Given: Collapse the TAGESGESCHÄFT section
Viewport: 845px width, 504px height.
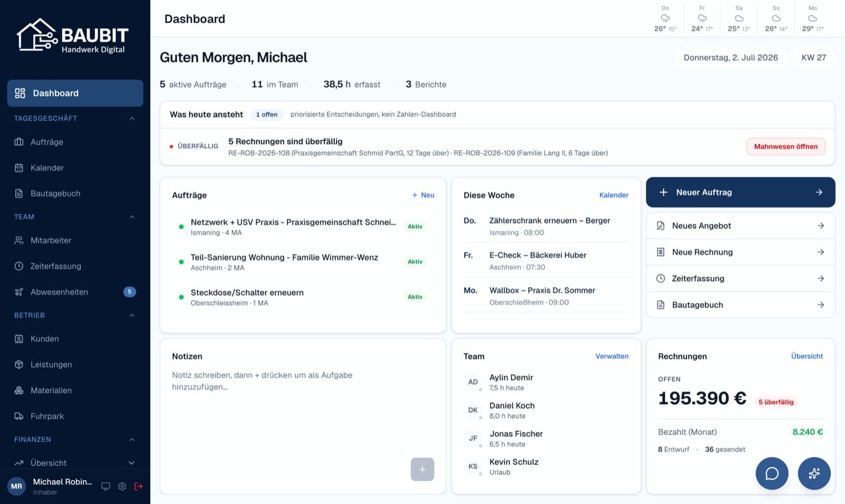Looking at the screenshot, I should click(132, 118).
